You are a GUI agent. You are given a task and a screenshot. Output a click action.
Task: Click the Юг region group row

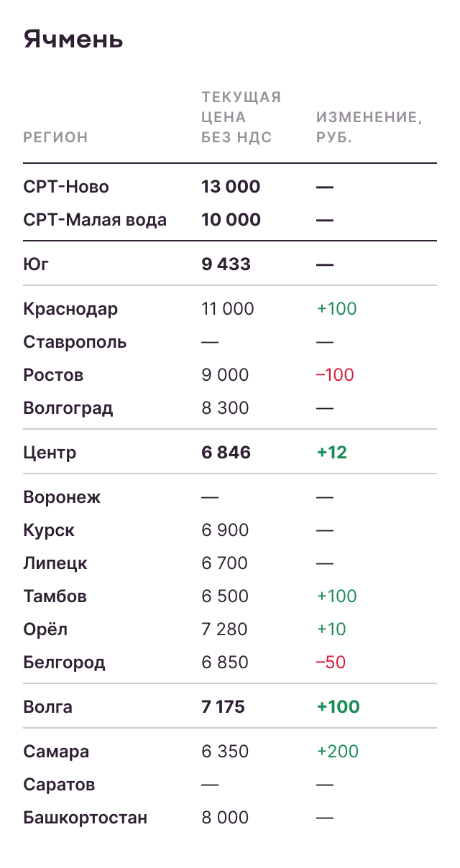tap(36, 264)
